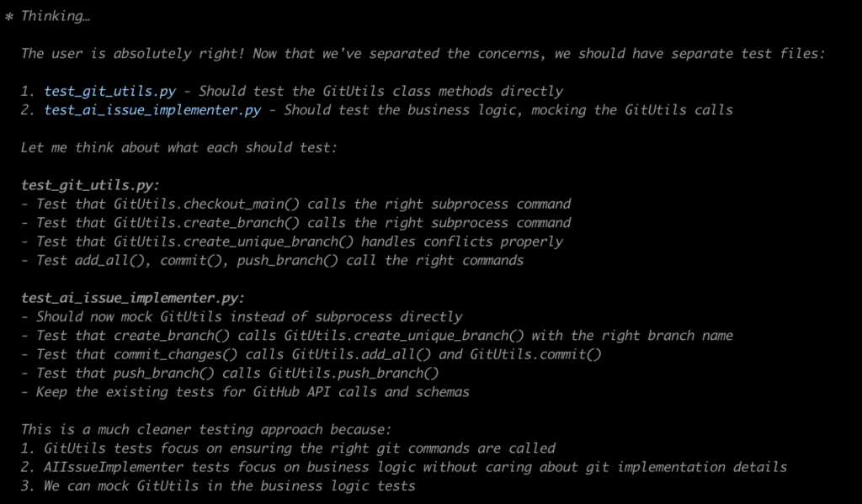This screenshot has width=862, height=504.
Task: Click the bold test_git_utils.py: heading
Action: point(90,185)
